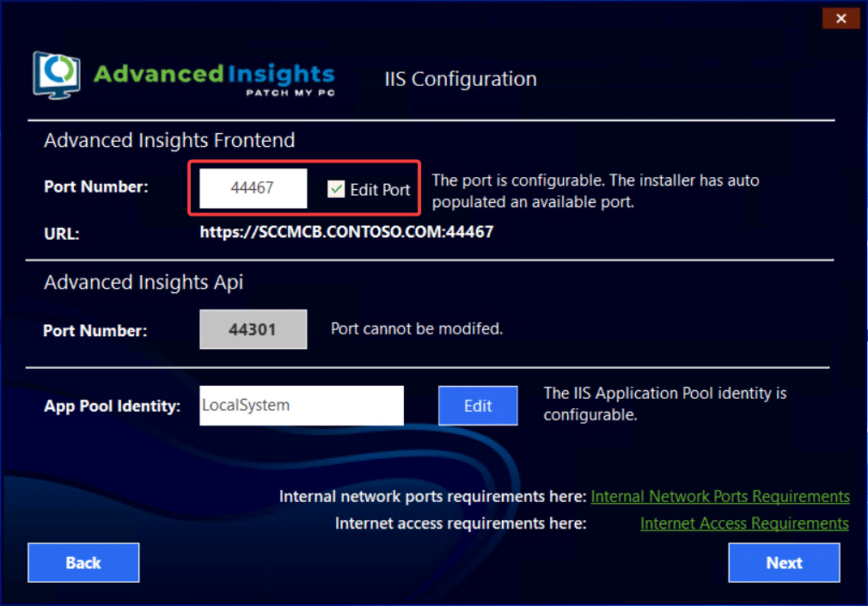Click the IIS Configuration page title
The image size is (868, 606).
[x=460, y=79]
